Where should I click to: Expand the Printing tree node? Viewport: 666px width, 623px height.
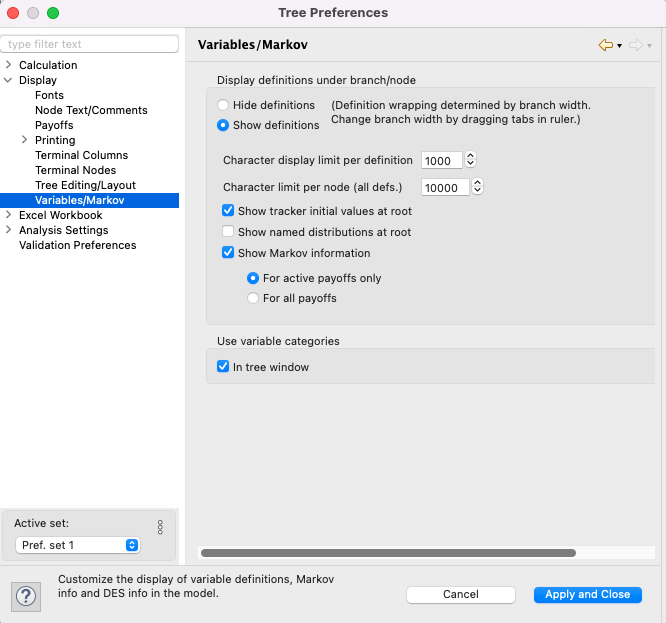pyautogui.click(x=24, y=140)
